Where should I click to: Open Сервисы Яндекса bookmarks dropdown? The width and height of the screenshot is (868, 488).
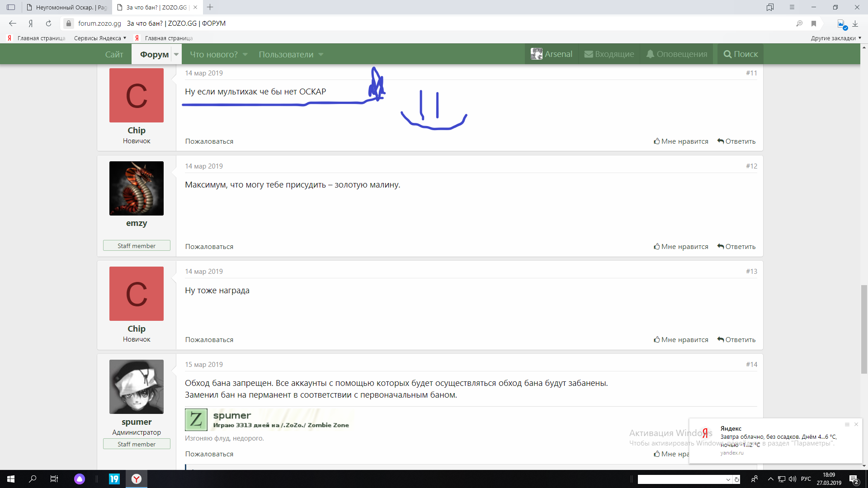point(100,38)
